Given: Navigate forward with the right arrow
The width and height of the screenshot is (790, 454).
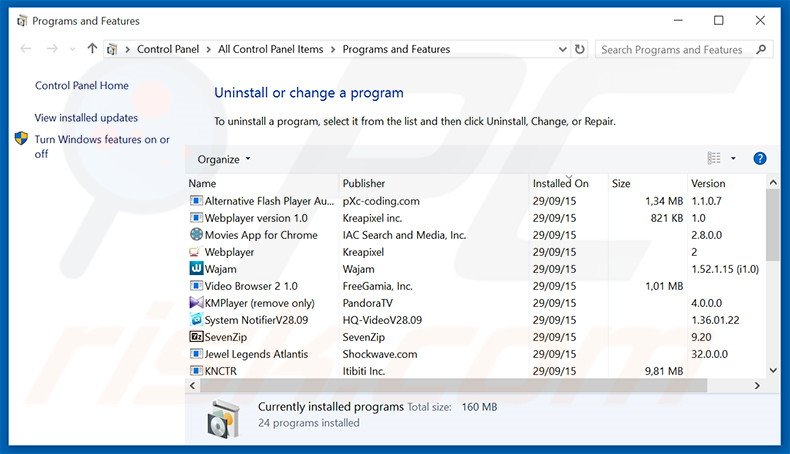Looking at the screenshot, I should coord(52,49).
